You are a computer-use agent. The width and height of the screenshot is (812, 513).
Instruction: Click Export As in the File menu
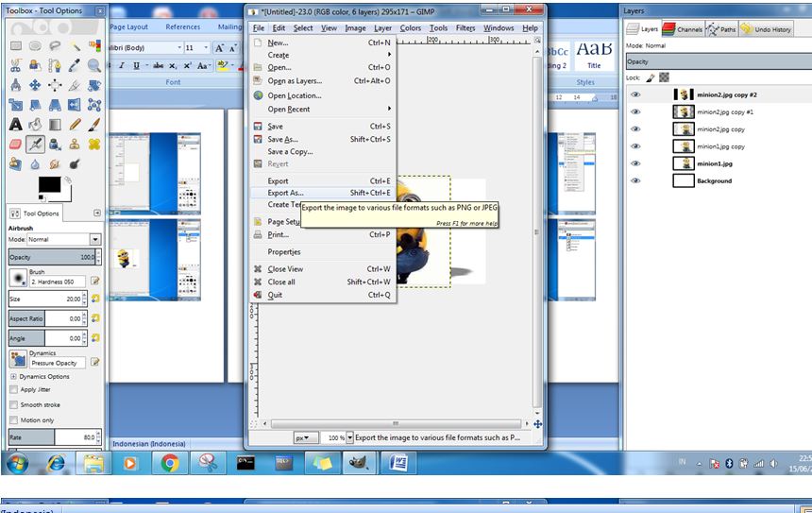[x=321, y=193]
